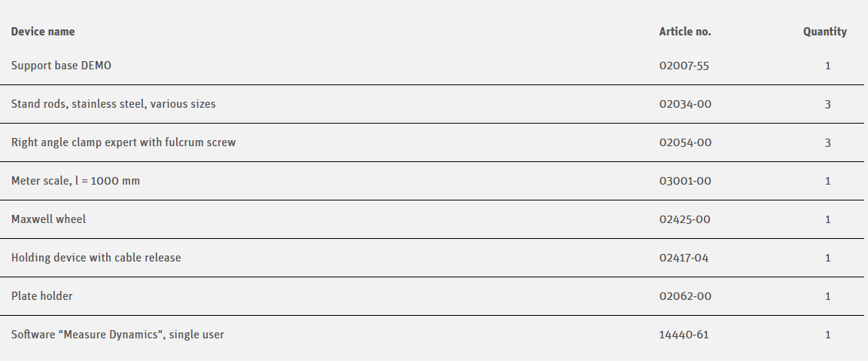Screen dimensions: 868x361
Task: Click Holding device with cable release
Action: pos(96,258)
